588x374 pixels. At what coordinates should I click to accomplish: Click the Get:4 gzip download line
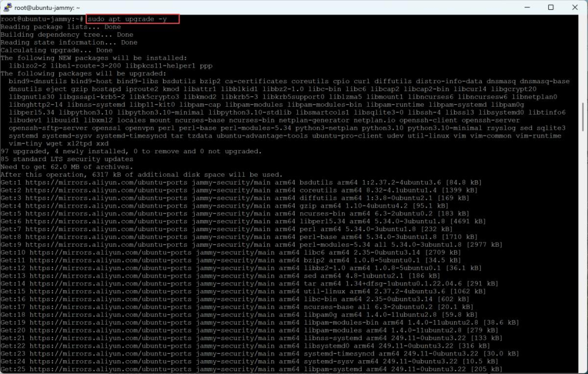tap(225, 206)
